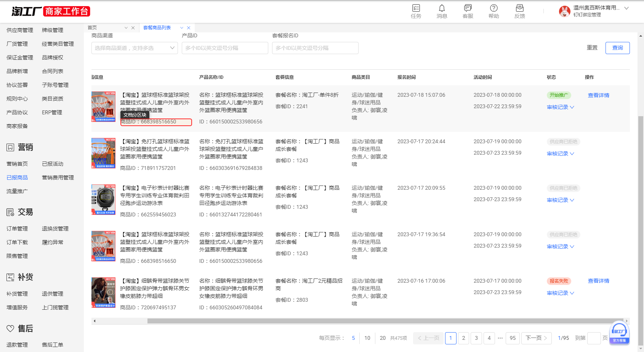Go to page 2 of results
This screenshot has width=644, height=352.
coord(463,338)
